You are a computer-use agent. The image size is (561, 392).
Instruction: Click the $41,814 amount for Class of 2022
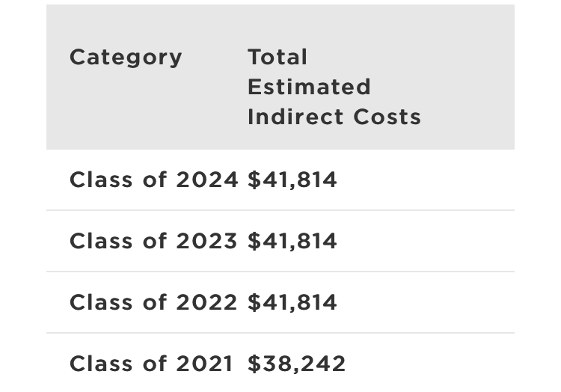tap(292, 303)
